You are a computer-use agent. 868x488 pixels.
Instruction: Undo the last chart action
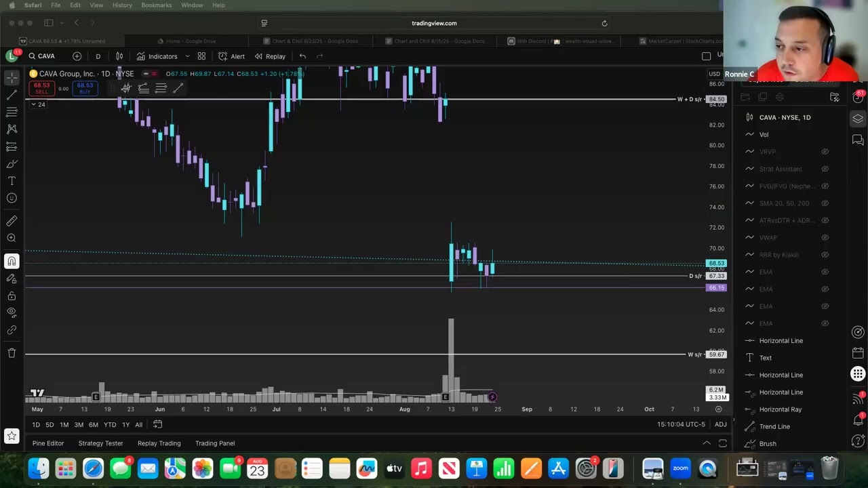(x=302, y=56)
